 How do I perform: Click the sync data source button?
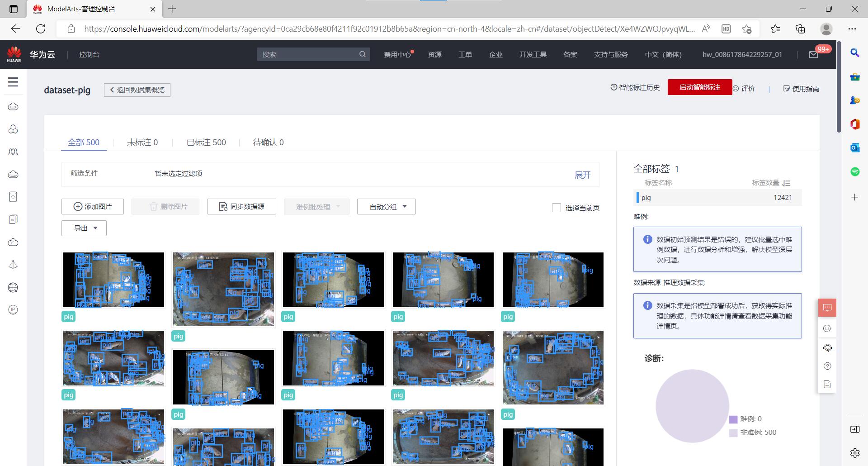241,207
